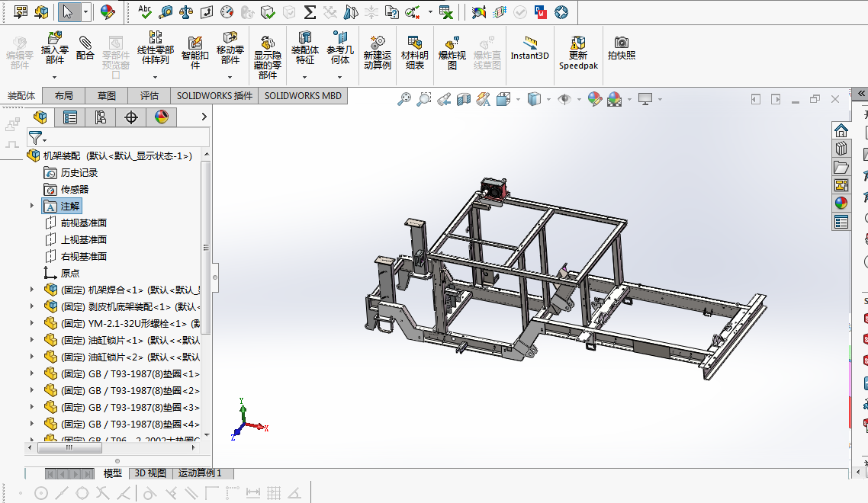This screenshot has height=503, width=868.
Task: Switch to the 装配体 (Assembly) tab
Action: pos(21,96)
